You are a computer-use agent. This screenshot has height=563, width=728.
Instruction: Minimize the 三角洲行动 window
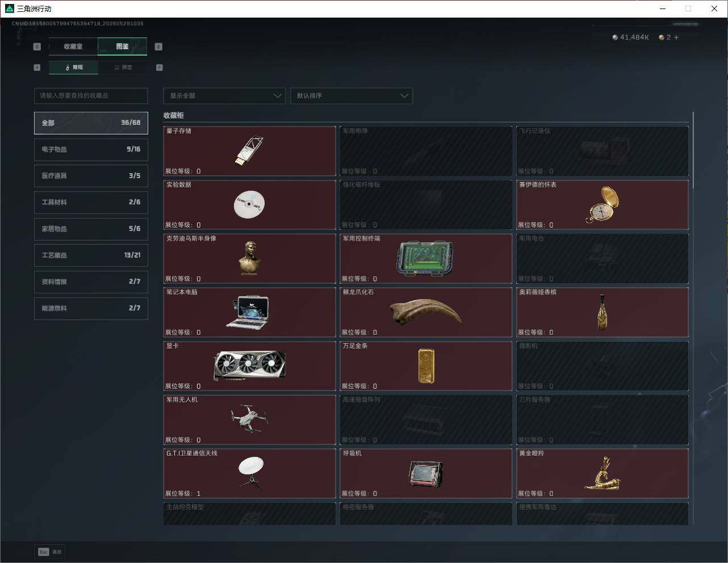[663, 9]
